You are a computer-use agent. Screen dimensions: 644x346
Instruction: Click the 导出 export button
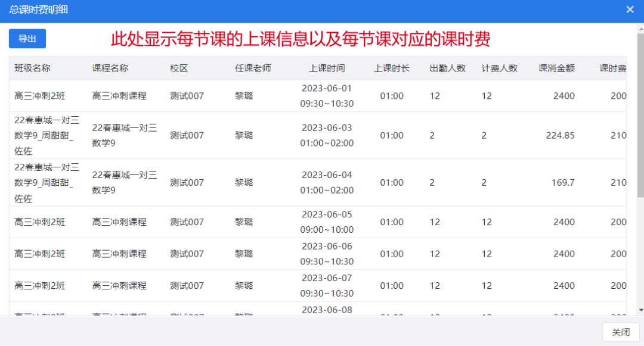(x=27, y=39)
